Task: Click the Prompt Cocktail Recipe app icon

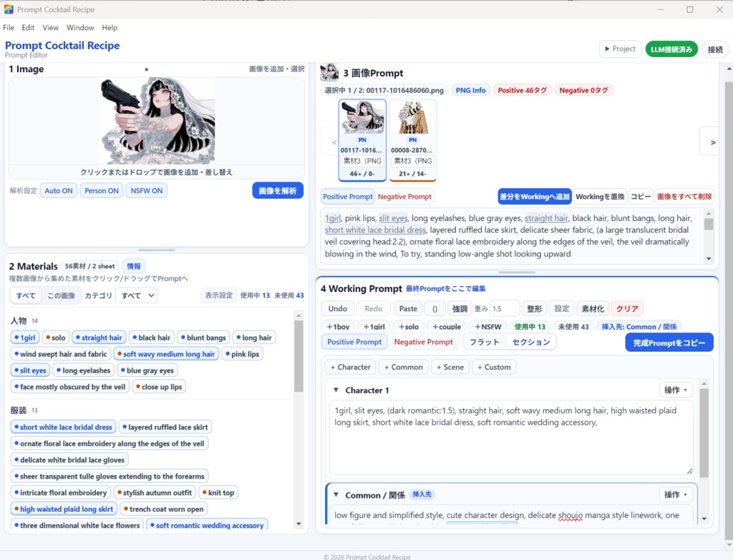Action: (x=9, y=9)
